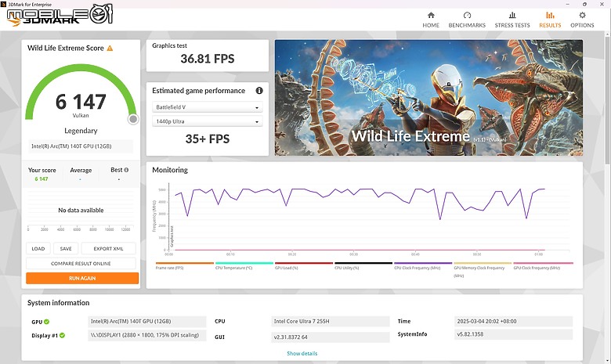Screen dimensions: 611x364
Task: Toggle GPU Load (%) legend series
Action: point(304,266)
